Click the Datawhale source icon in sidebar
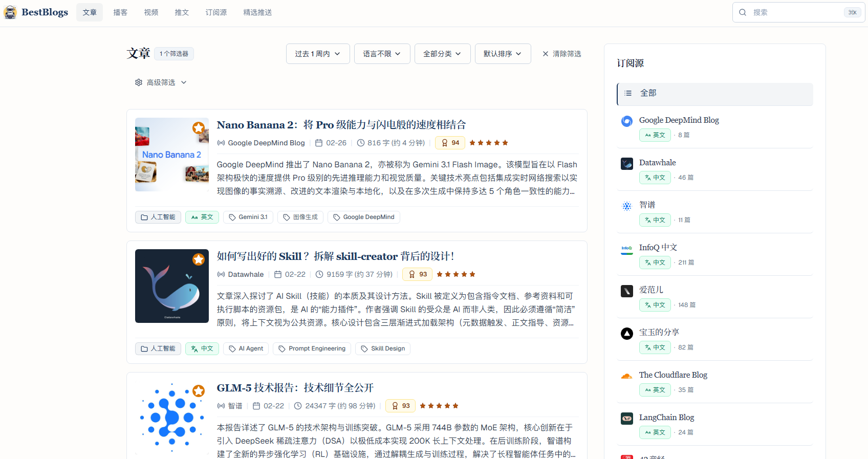The image size is (868, 459). [626, 164]
